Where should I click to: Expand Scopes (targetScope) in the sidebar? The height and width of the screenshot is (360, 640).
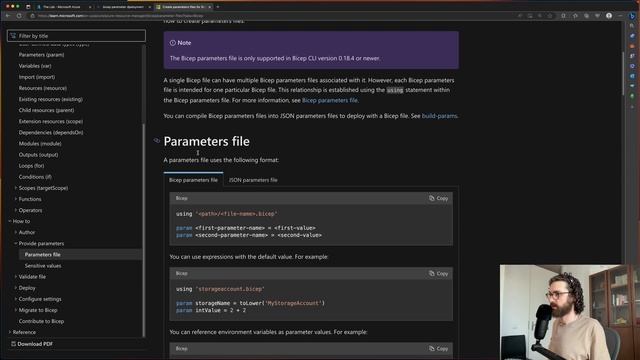(x=43, y=188)
